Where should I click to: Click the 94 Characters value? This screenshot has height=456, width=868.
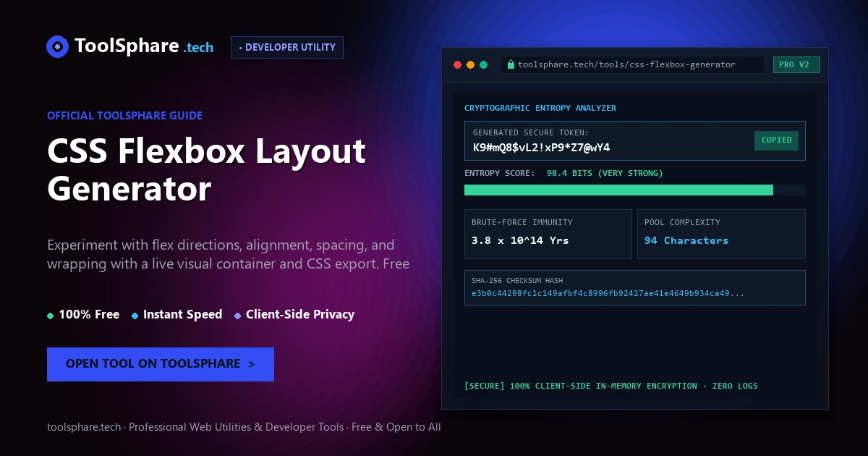pos(686,240)
